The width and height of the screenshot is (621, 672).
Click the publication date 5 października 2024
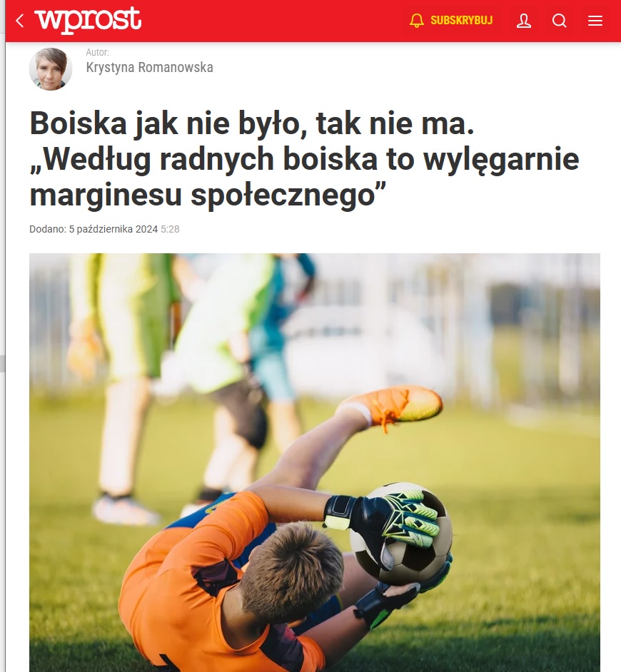click(113, 229)
